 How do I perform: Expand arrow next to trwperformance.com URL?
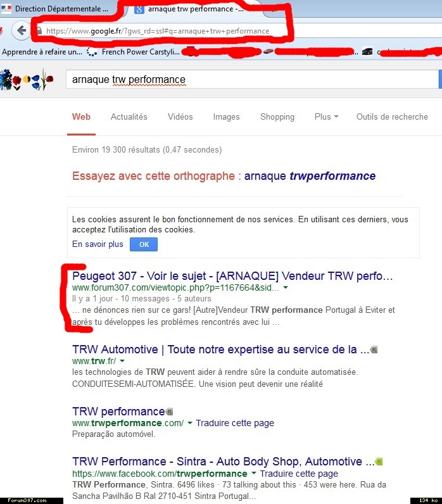(189, 423)
